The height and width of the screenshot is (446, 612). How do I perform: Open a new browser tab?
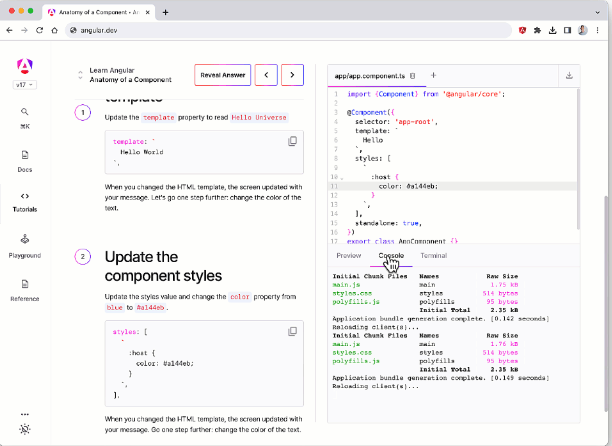(165, 12)
